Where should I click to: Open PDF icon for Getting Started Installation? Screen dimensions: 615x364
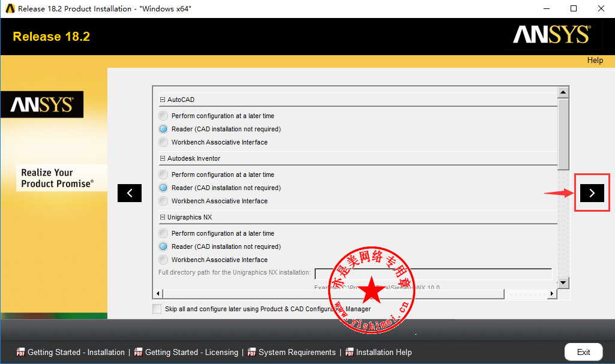coord(20,352)
